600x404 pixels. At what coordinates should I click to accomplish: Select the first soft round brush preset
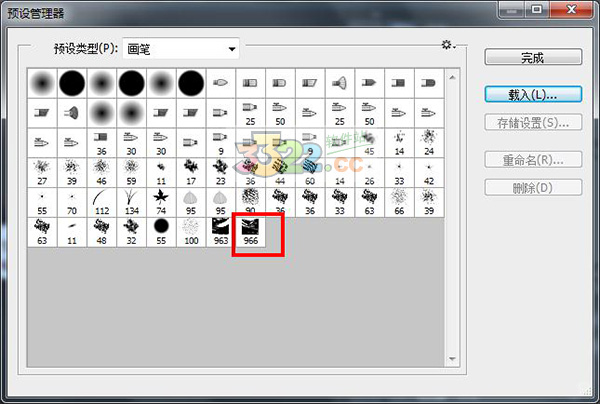pos(43,83)
